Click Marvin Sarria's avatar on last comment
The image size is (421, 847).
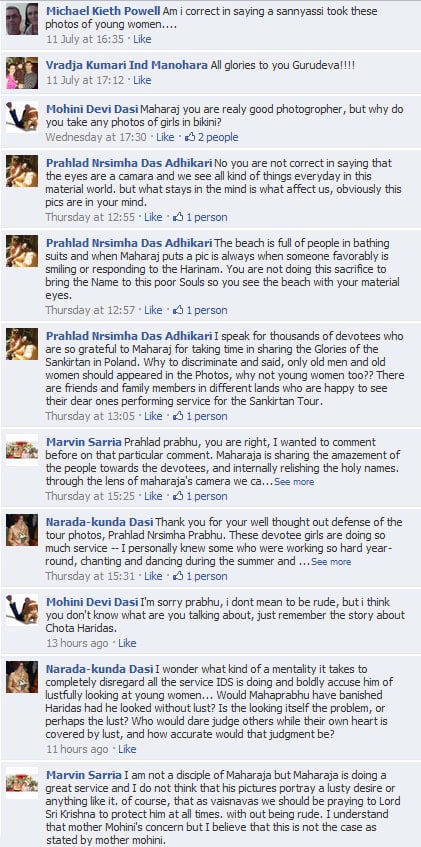click(22, 783)
